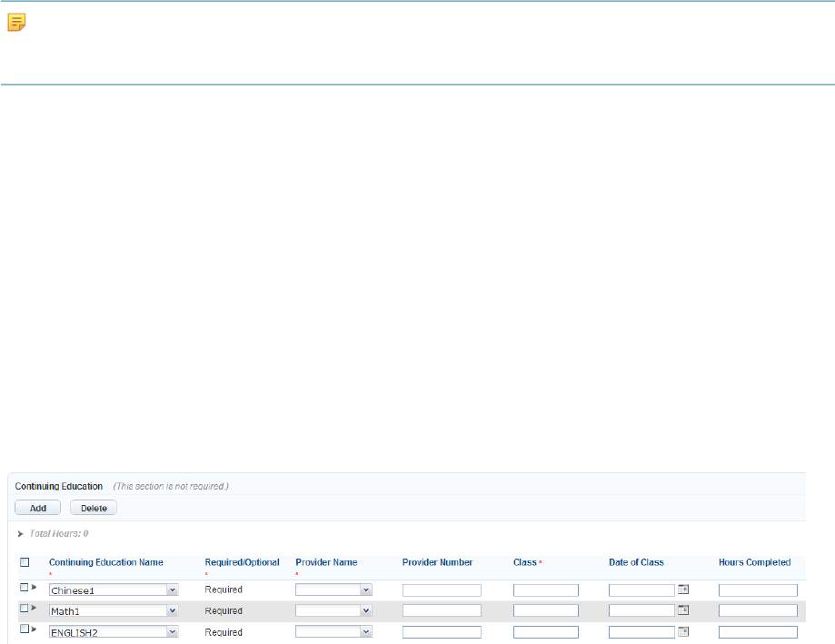835x644 pixels.
Task: Focus Date of Class field, Math1 row
Action: point(641,610)
